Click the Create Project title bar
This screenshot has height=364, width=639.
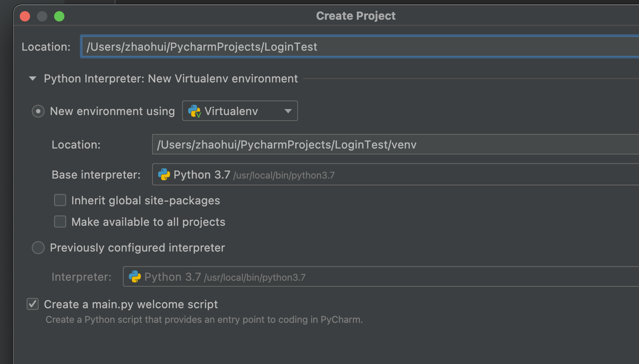[x=356, y=16]
